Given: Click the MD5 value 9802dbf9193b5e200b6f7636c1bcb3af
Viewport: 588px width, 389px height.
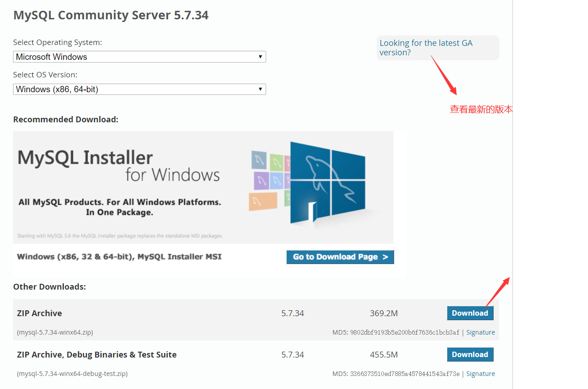Looking at the screenshot, I should coord(405,333).
